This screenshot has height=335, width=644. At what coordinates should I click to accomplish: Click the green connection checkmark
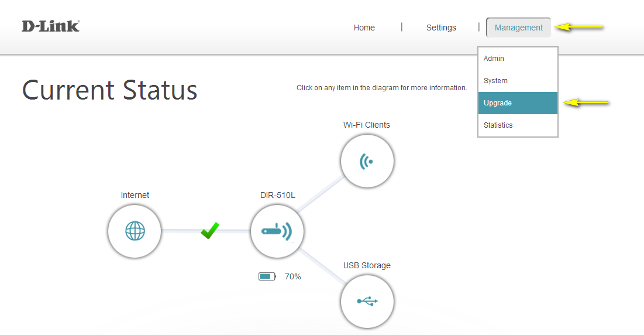coord(209,230)
